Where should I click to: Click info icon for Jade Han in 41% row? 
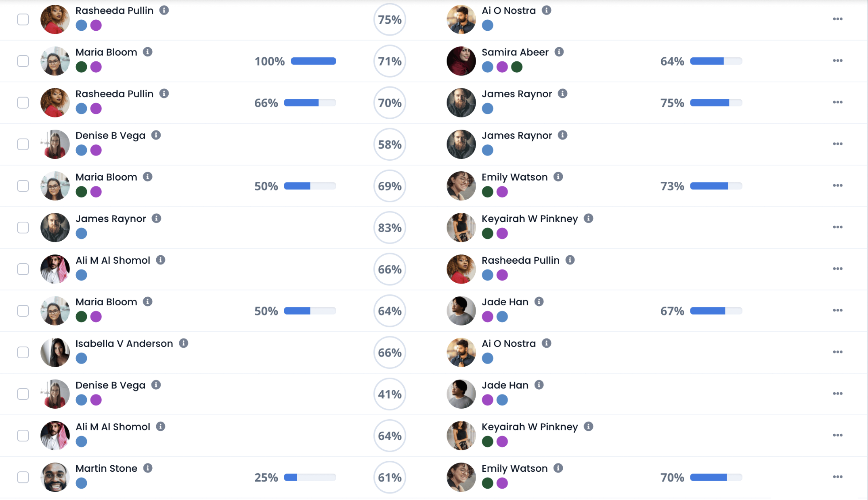pyautogui.click(x=539, y=384)
